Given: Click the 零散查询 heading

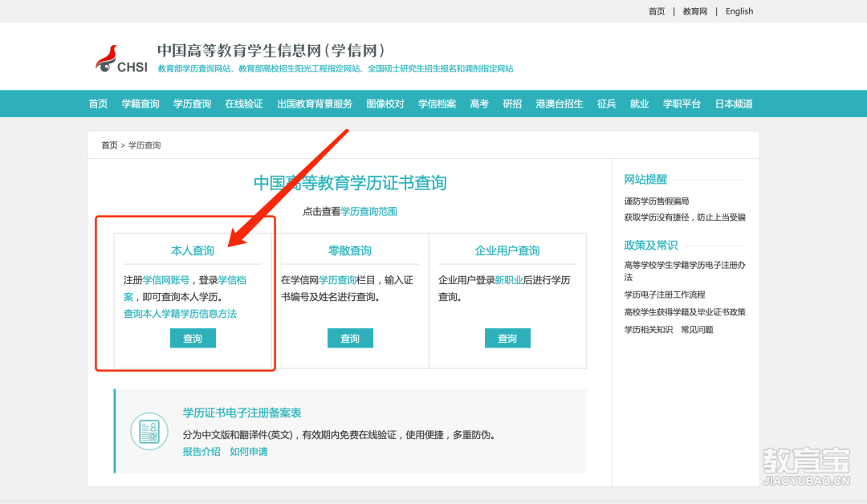Looking at the screenshot, I should pyautogui.click(x=350, y=251).
